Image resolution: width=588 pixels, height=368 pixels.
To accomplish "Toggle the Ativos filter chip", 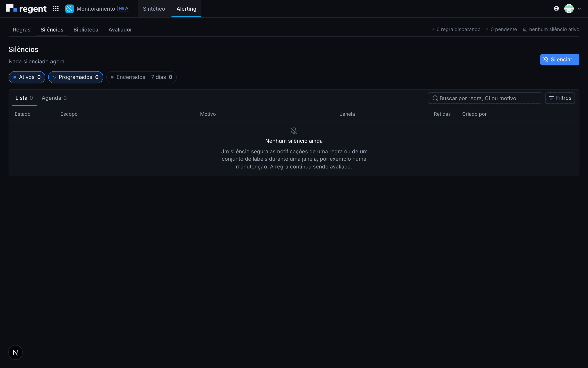I will [27, 77].
